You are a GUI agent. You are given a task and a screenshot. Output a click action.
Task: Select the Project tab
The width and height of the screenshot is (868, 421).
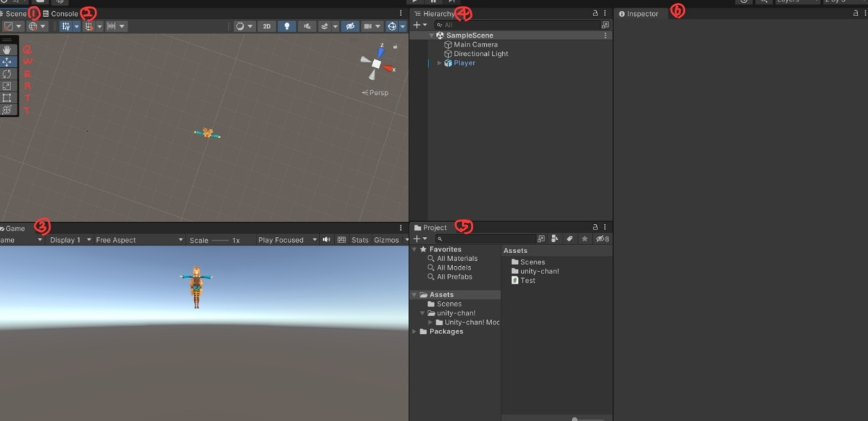click(430, 227)
